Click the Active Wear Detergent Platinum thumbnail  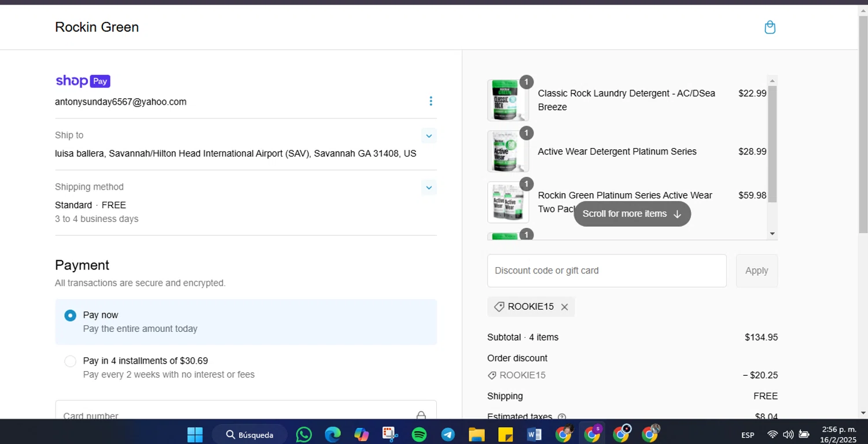(x=508, y=151)
